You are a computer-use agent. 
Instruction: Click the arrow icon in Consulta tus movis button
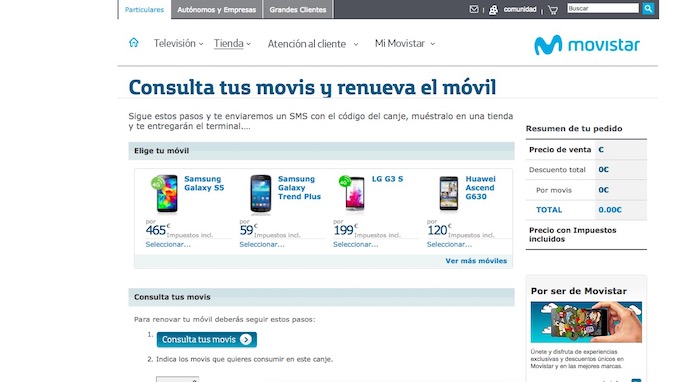[246, 340]
